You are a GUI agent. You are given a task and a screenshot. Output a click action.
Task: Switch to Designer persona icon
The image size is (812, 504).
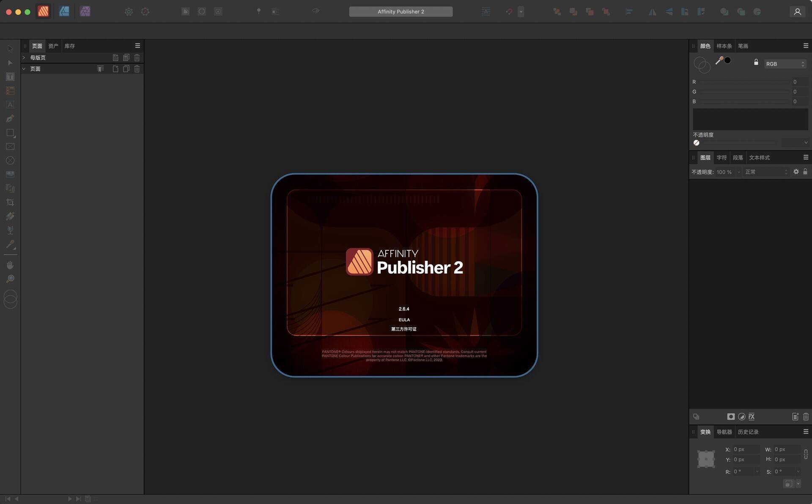pos(64,11)
